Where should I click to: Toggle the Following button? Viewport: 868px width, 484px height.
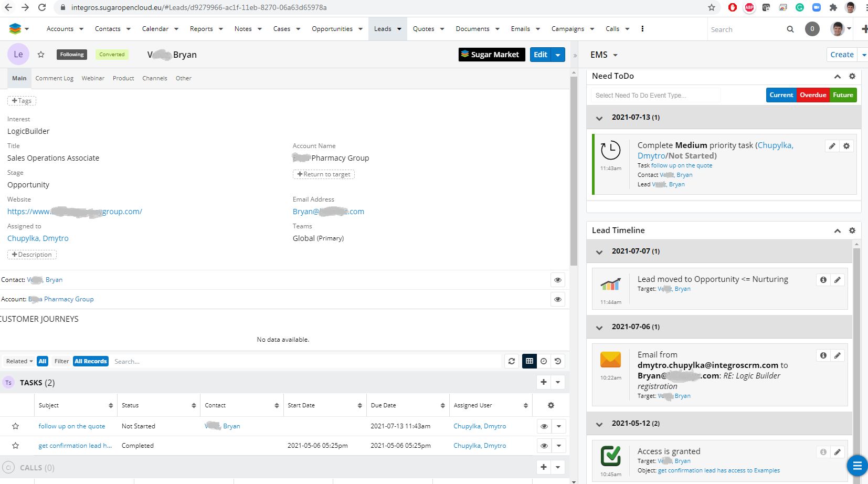[72, 55]
